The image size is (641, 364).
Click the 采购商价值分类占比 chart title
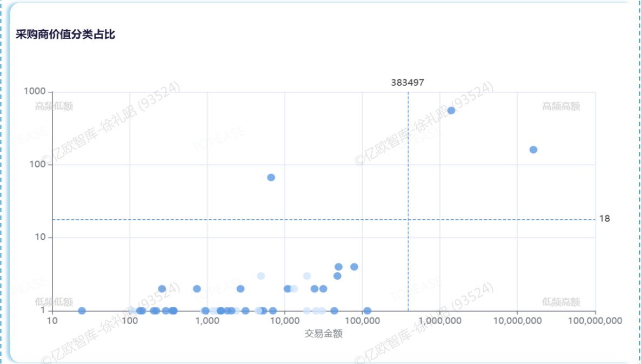[65, 35]
